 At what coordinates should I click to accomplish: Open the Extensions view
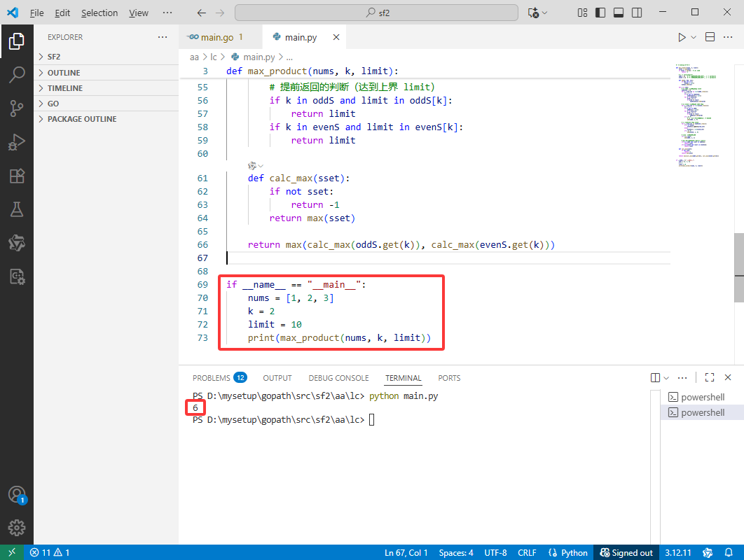point(17,176)
